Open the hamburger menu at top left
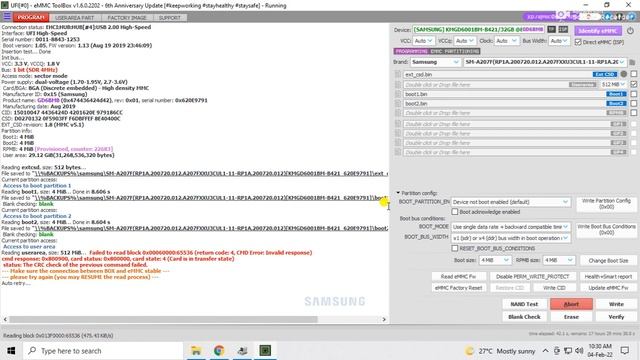The image size is (640, 360). tap(7, 17)
